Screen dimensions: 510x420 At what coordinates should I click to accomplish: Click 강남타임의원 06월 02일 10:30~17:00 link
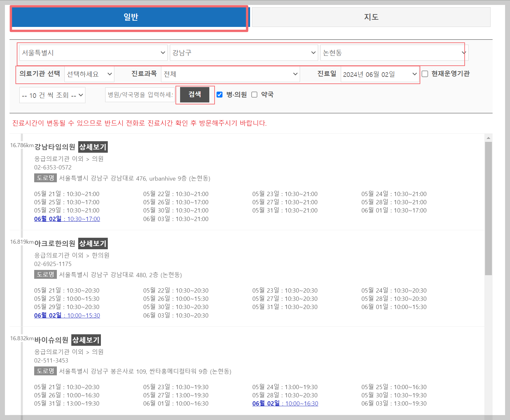pos(67,219)
